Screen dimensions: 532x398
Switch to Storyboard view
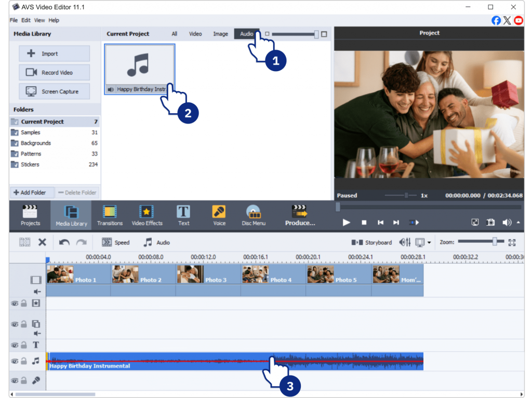coord(371,242)
